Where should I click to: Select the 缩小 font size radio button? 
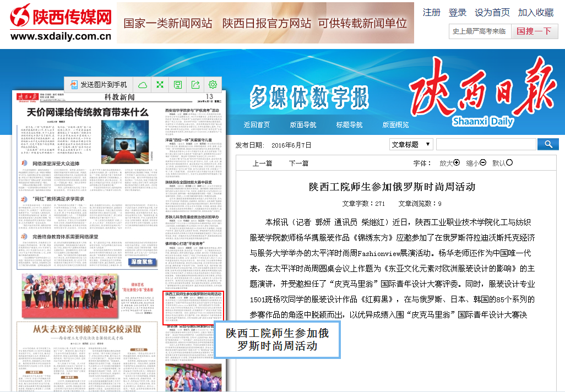point(483,163)
